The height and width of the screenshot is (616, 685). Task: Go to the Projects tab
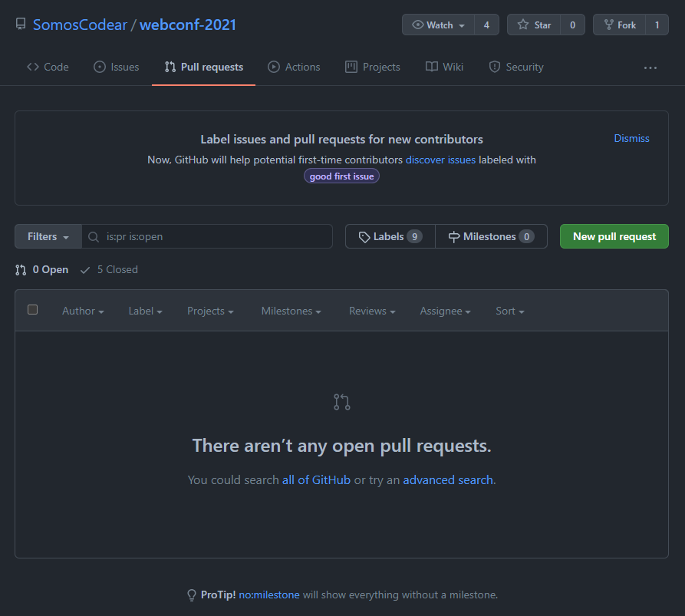[373, 67]
